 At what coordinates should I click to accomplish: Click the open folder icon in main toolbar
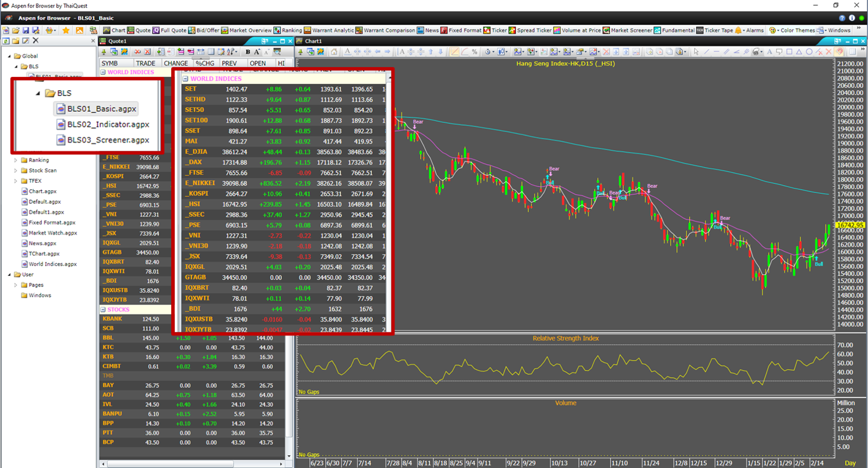pos(16,30)
